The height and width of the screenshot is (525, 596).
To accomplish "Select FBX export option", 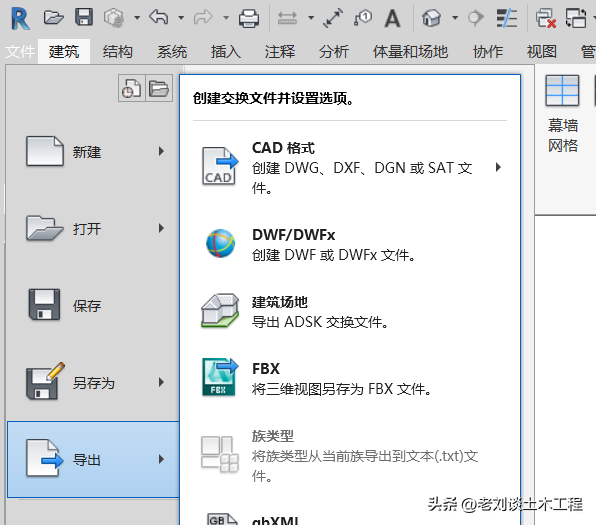I will pos(350,378).
